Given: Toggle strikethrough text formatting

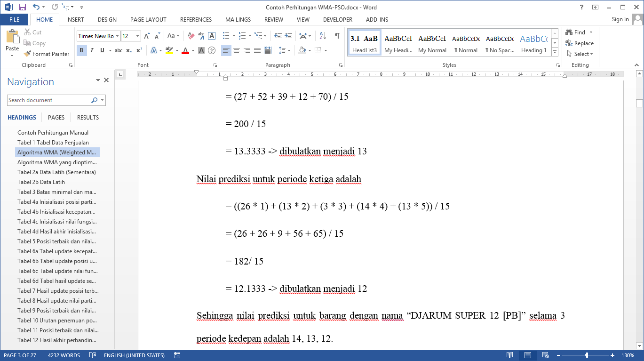Looking at the screenshot, I should 118,50.
